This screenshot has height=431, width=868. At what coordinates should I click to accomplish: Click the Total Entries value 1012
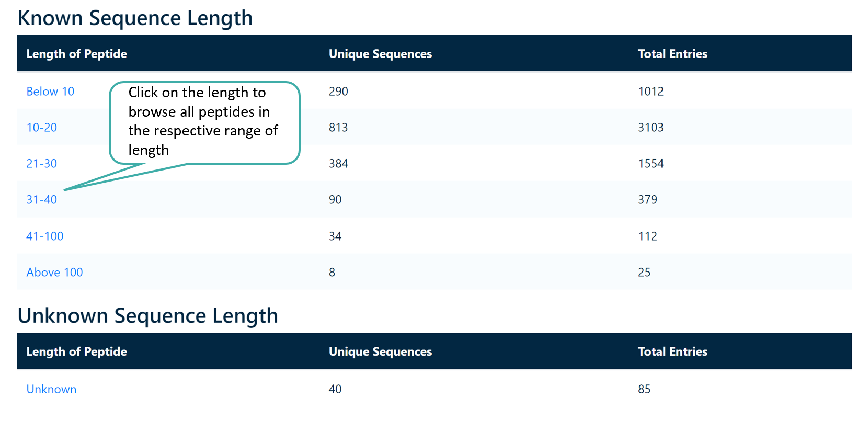pyautogui.click(x=650, y=91)
